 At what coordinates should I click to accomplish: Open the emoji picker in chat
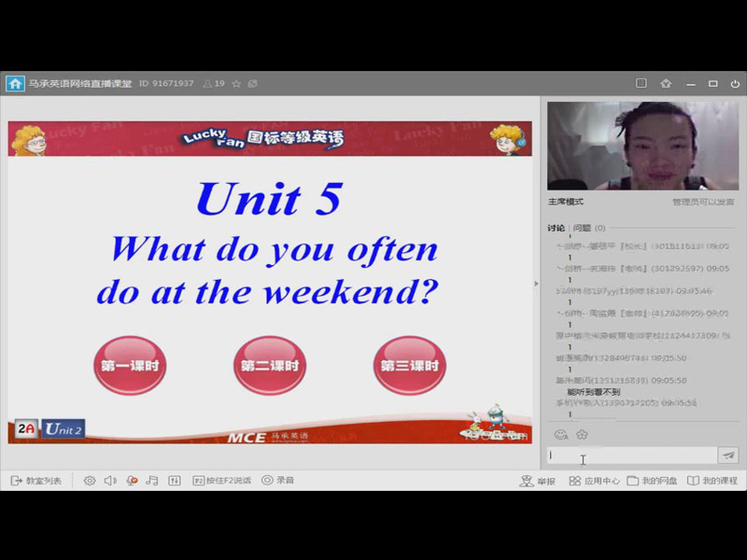560,434
